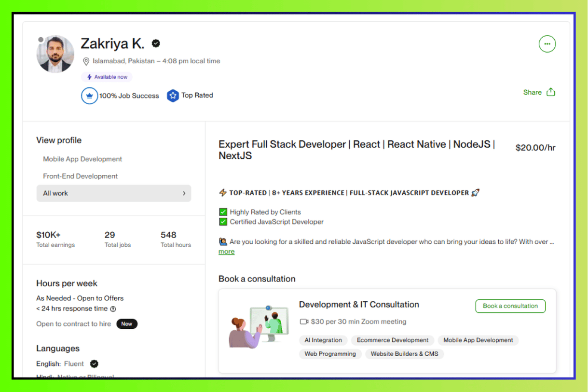Click the Share upload icon
Image resolution: width=588 pixels, height=392 pixels.
[551, 92]
